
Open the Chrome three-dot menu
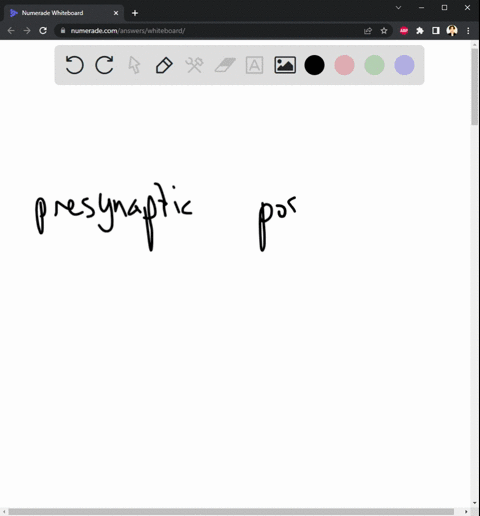(x=468, y=31)
